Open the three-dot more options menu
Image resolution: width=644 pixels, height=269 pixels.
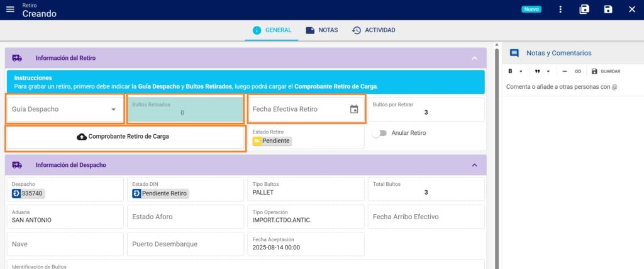pyautogui.click(x=560, y=9)
